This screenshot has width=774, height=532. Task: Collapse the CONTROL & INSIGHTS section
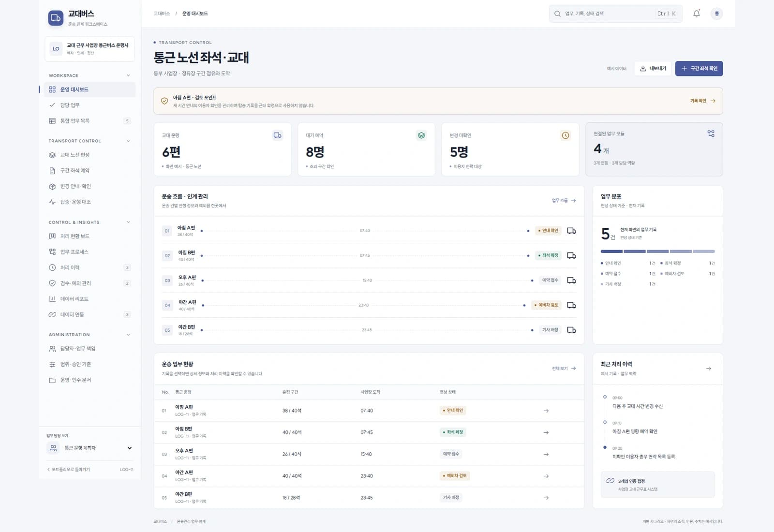(x=128, y=222)
